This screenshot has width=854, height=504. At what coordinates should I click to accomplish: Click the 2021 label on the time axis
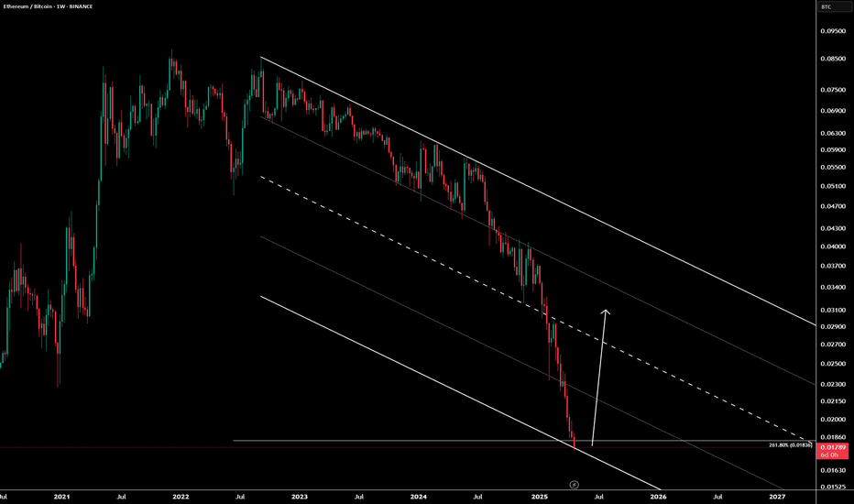[61, 497]
